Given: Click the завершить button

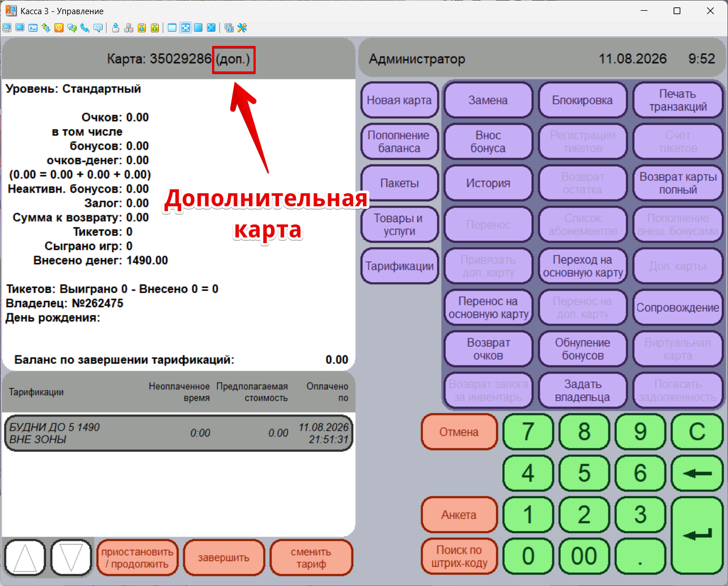Looking at the screenshot, I should [224, 558].
